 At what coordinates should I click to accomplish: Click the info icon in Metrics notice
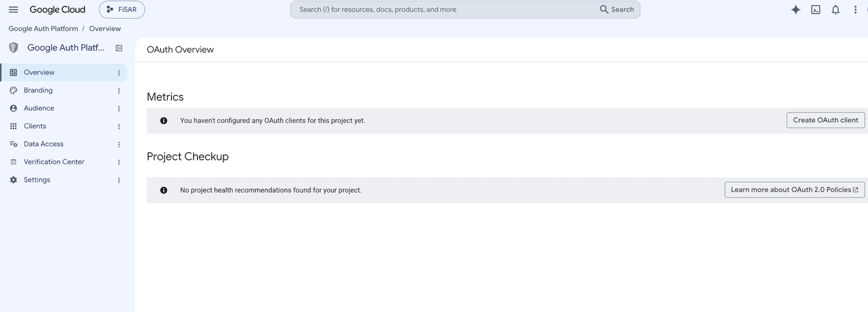tap(164, 121)
